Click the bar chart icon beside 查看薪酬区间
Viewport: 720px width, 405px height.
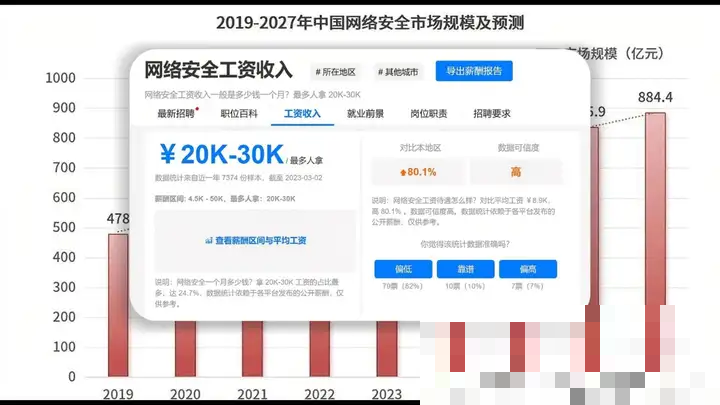[x=209, y=241]
